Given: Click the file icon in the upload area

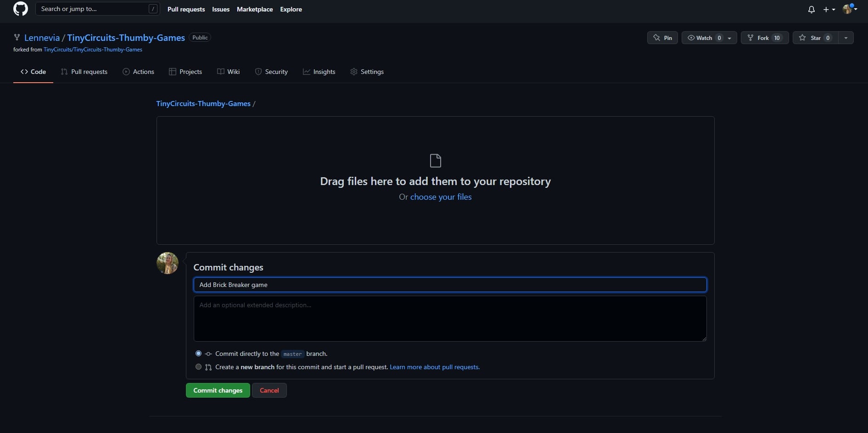Looking at the screenshot, I should pyautogui.click(x=435, y=161).
